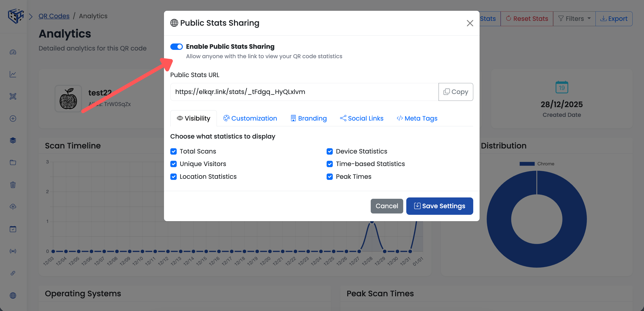Open the link shortener icon in sidebar
The width and height of the screenshot is (644, 311).
tap(13, 273)
